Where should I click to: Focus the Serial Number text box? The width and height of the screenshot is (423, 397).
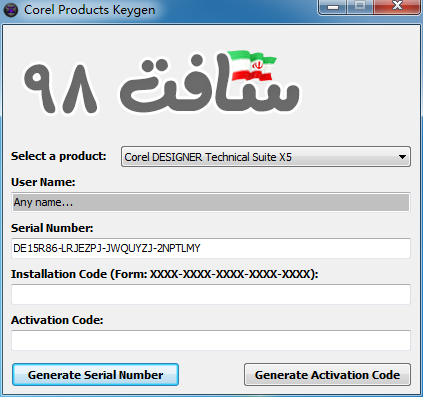click(211, 248)
